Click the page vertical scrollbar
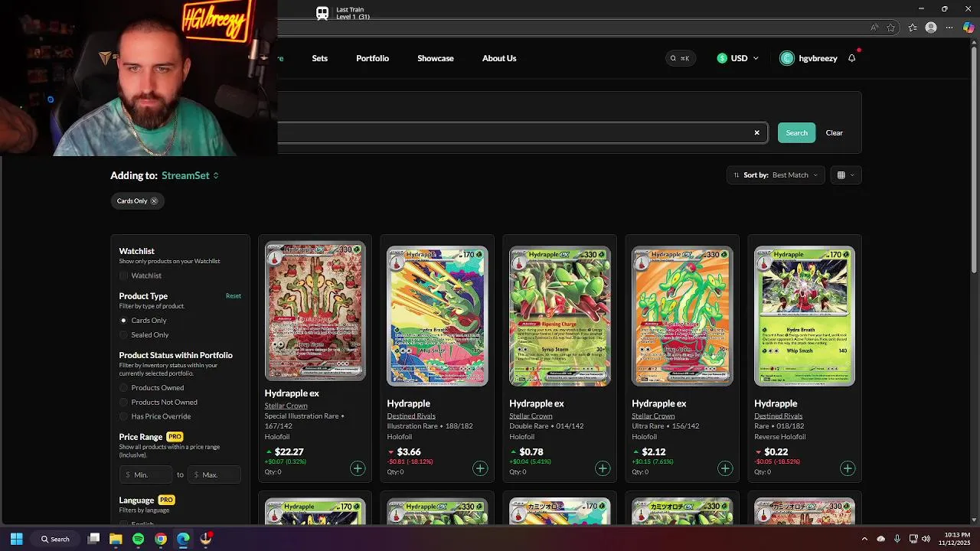Viewport: 980px width, 551px height. tap(974, 159)
